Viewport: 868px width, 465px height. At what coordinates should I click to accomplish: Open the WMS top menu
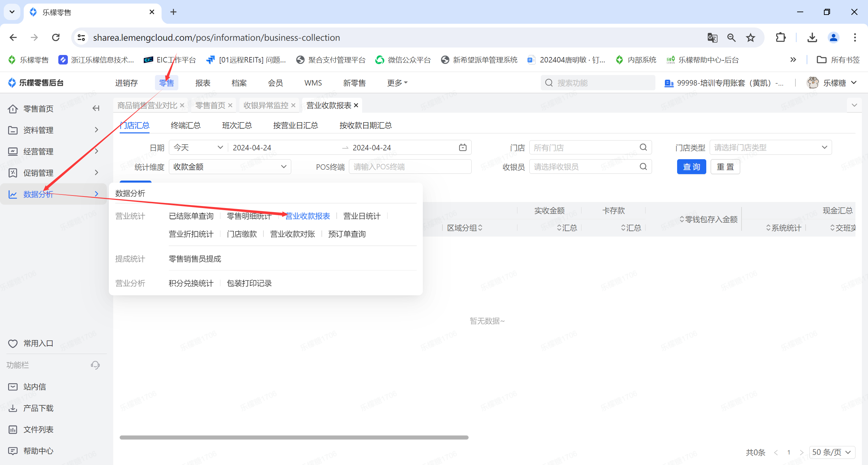pyautogui.click(x=313, y=83)
